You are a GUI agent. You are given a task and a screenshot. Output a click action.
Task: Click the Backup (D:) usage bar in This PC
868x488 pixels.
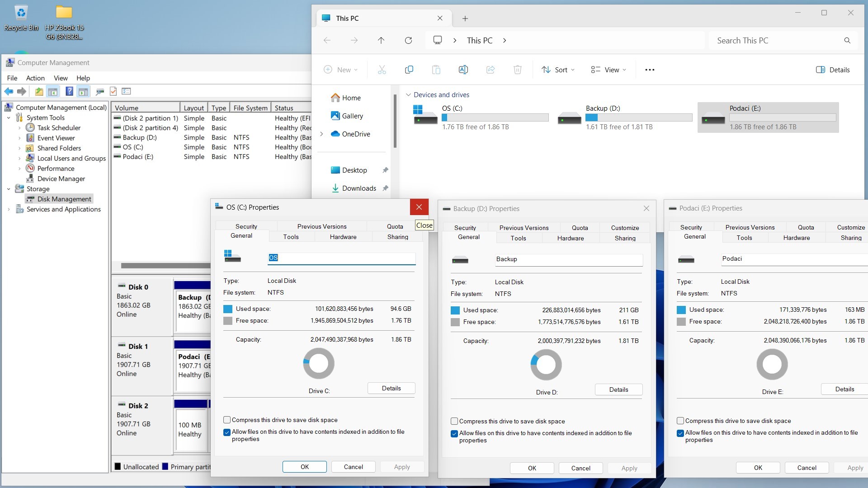coord(639,117)
